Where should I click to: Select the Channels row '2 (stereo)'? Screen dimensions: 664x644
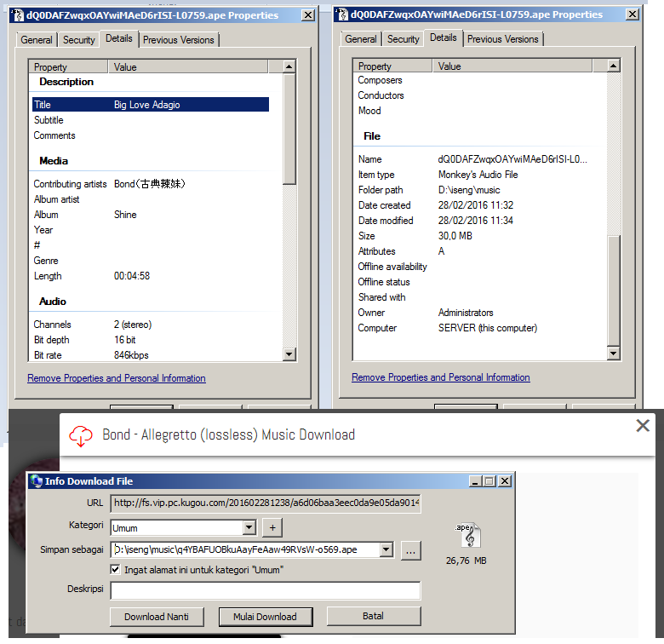click(x=151, y=325)
